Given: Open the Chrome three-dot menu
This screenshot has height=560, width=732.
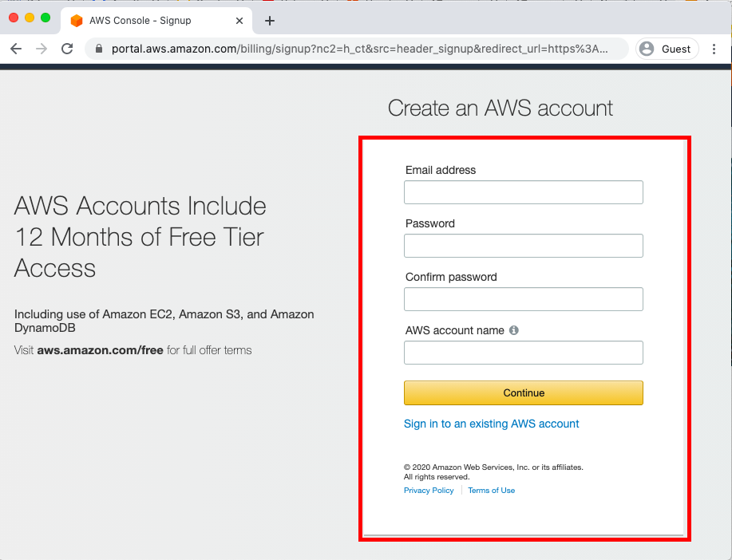Looking at the screenshot, I should (714, 49).
